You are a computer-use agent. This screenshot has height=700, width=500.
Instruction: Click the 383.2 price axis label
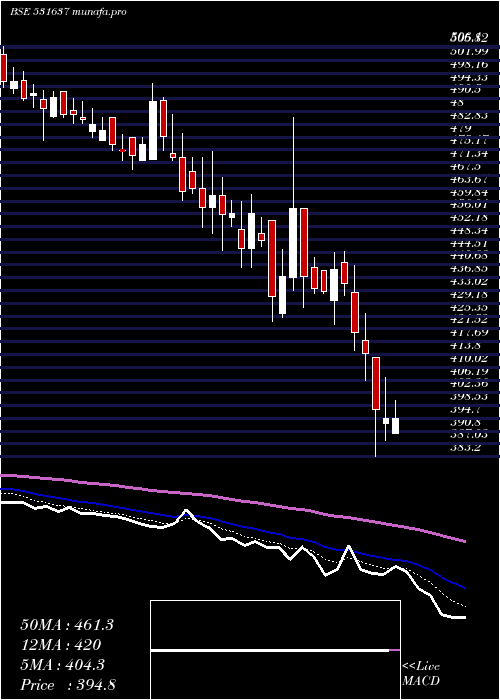pyautogui.click(x=465, y=447)
